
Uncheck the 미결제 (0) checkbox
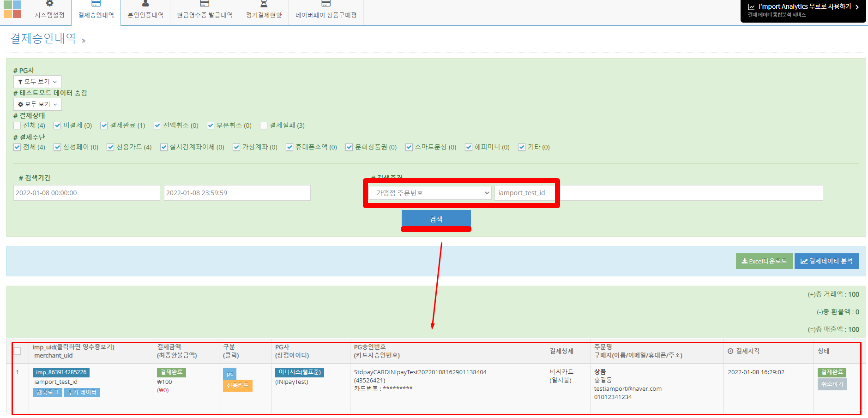(57, 125)
